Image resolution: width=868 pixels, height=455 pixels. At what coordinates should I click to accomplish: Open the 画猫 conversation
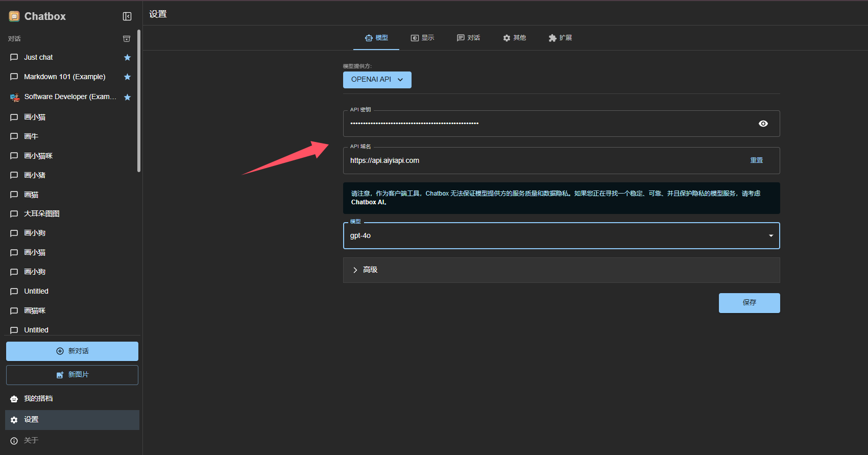pyautogui.click(x=71, y=195)
